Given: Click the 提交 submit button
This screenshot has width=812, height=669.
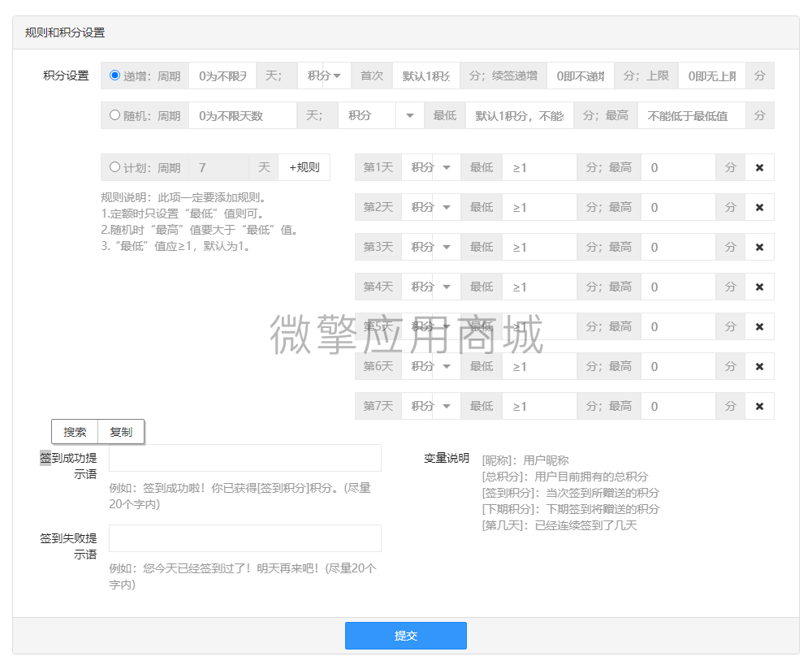Looking at the screenshot, I should tap(405, 636).
